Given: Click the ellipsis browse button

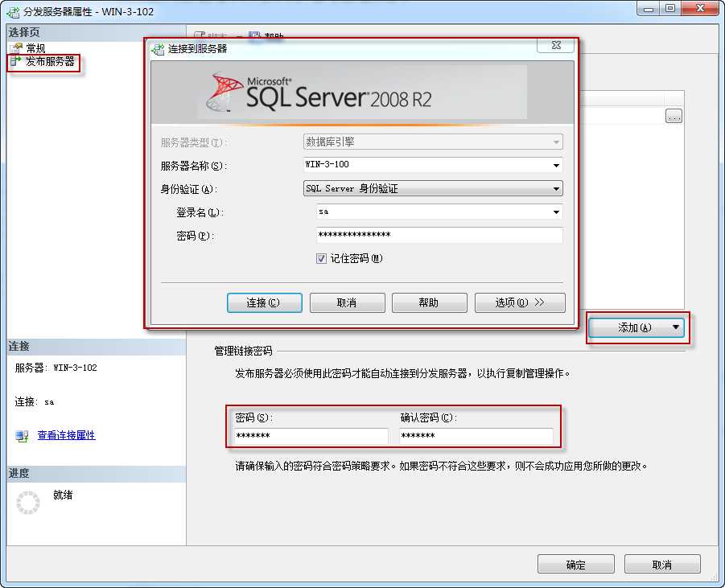Looking at the screenshot, I should tap(674, 116).
